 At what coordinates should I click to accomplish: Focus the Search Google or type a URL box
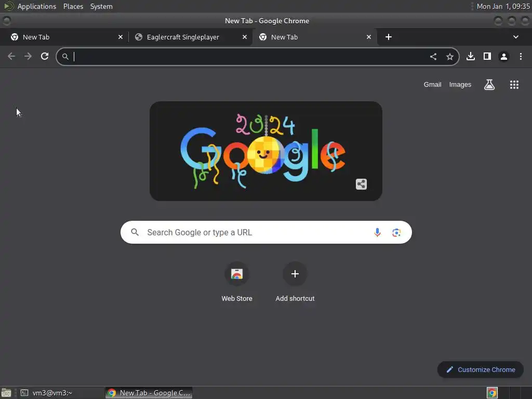point(266,232)
